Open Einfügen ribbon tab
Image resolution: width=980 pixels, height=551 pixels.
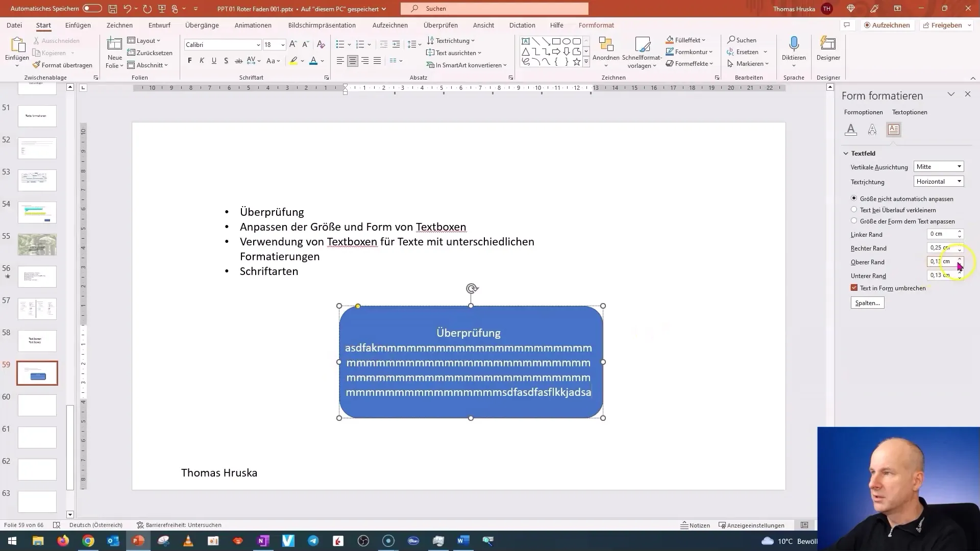pos(78,25)
